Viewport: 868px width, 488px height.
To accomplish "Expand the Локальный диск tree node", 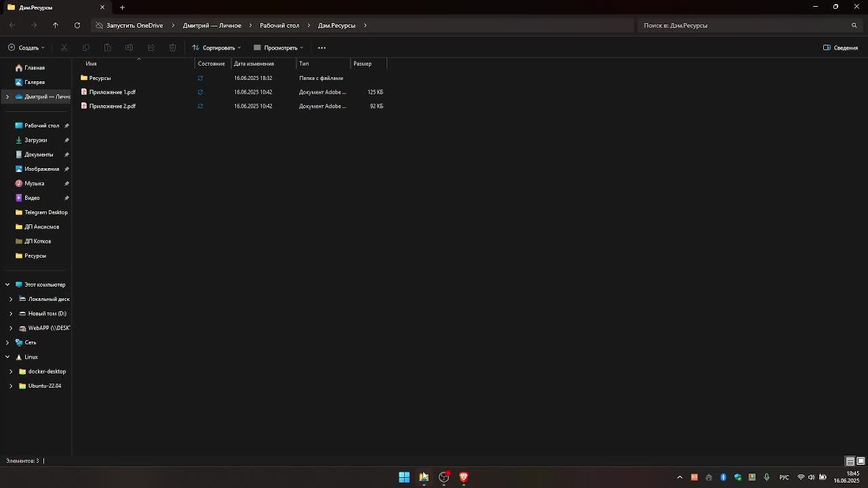I will pos(11,299).
